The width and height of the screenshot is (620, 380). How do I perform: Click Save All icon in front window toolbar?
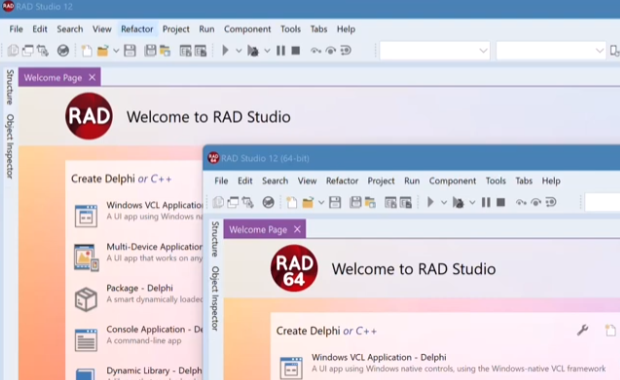[x=355, y=202]
